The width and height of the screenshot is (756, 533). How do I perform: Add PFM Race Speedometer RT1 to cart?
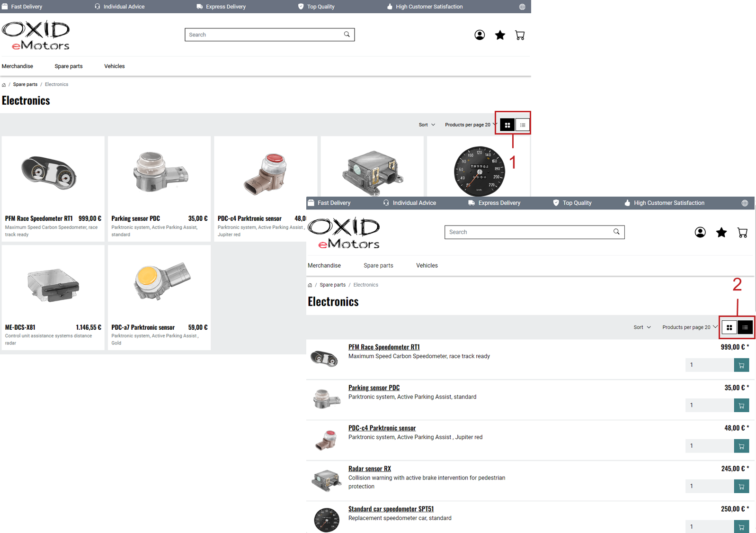(x=741, y=365)
